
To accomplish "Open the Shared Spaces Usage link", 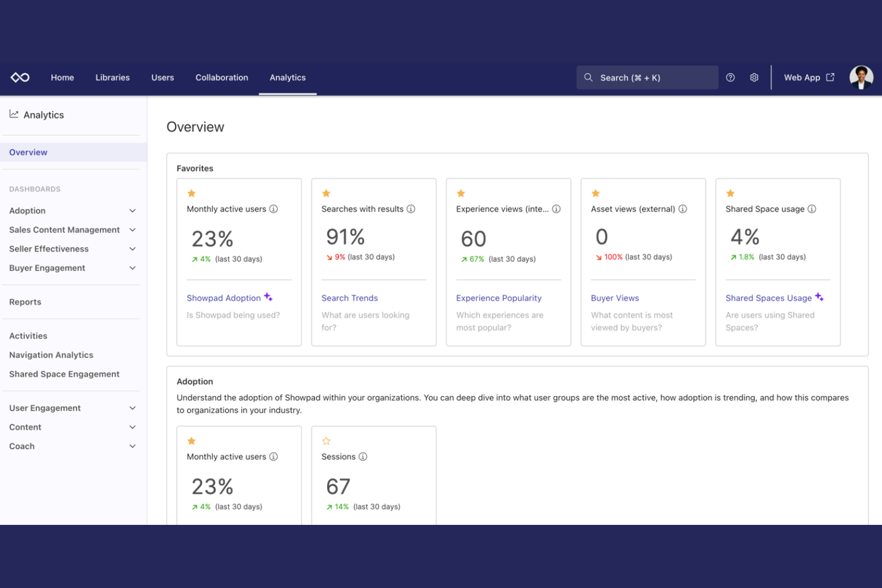I will 769,298.
